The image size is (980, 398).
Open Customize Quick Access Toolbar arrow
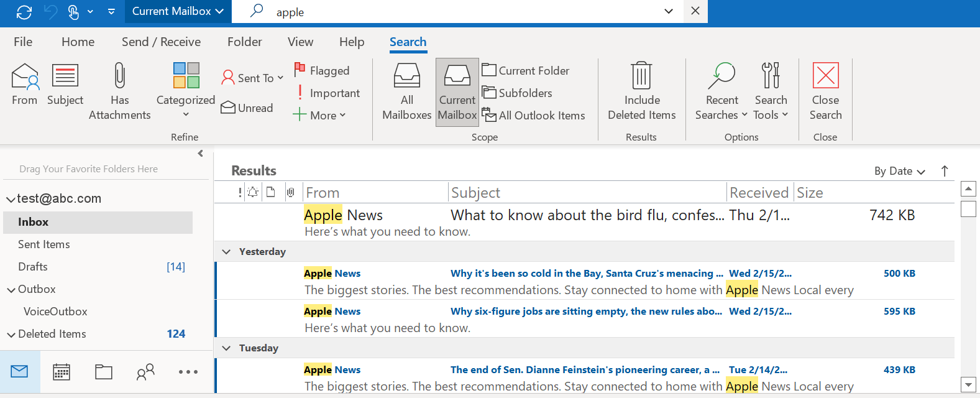pyautogui.click(x=111, y=12)
